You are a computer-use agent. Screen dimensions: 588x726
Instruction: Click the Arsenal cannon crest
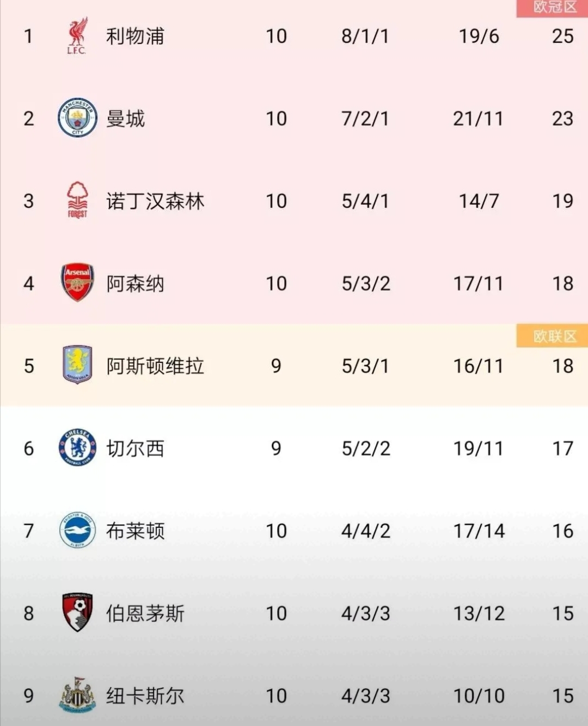pyautogui.click(x=77, y=282)
